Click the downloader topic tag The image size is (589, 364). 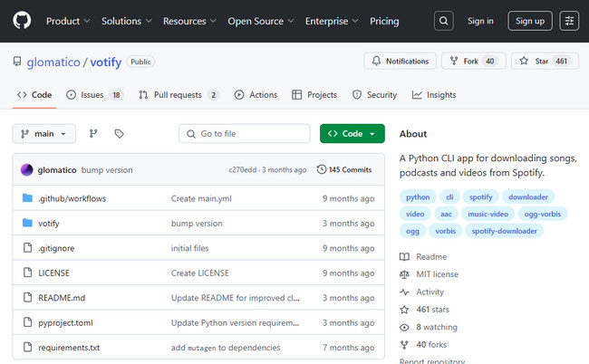point(528,197)
